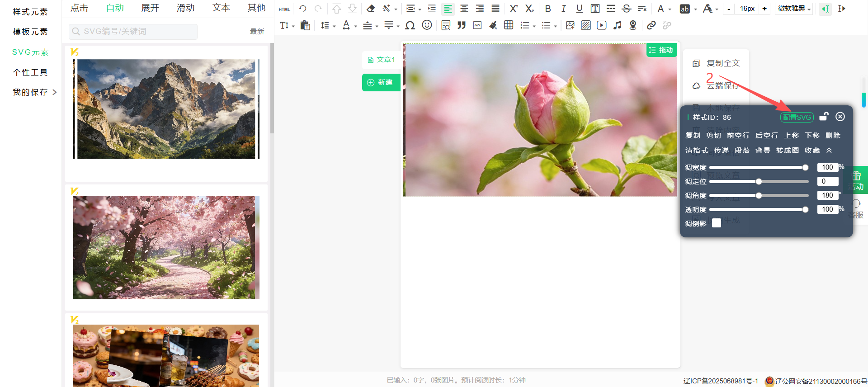Open the 微软雅黑 font family dropdown

point(794,9)
